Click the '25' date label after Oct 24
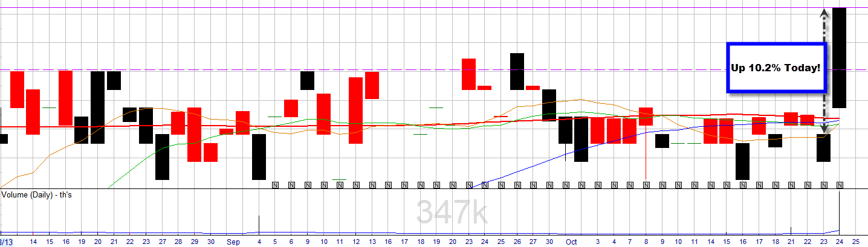Screen dimensions: 868x247 point(855,242)
